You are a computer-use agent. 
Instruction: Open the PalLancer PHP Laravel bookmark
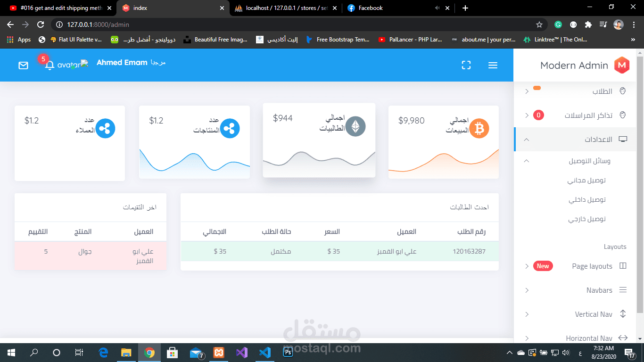coord(410,40)
